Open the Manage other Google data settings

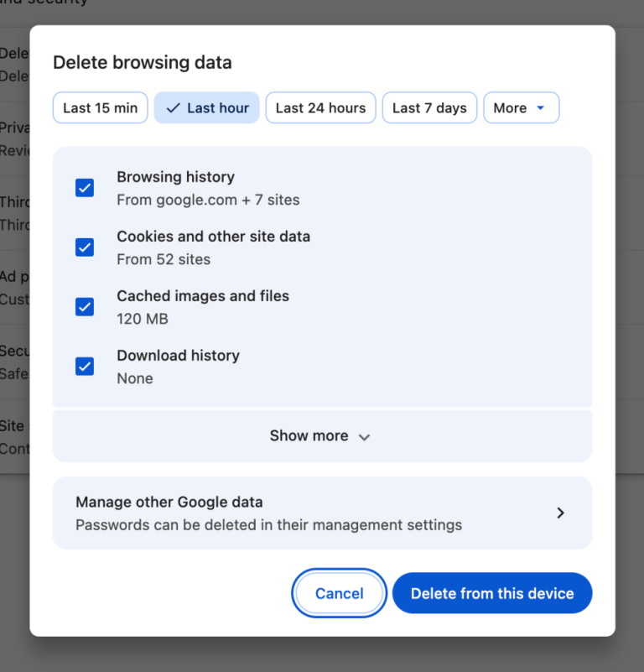pos(321,513)
